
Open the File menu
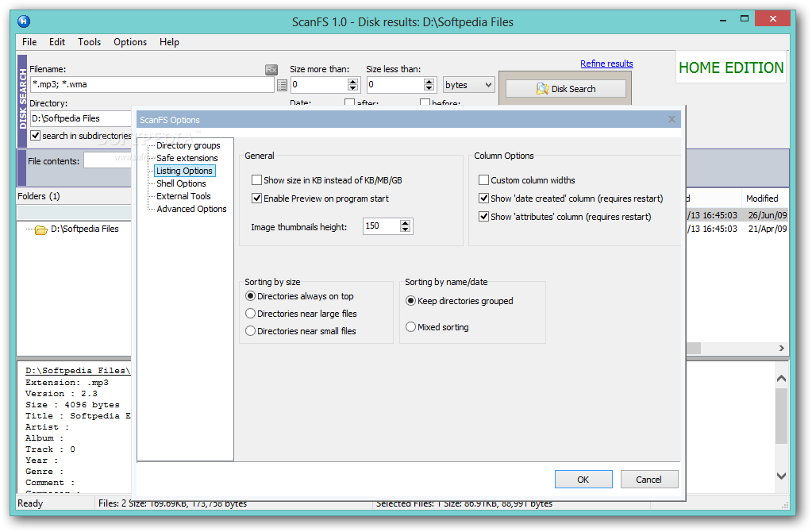tap(29, 42)
